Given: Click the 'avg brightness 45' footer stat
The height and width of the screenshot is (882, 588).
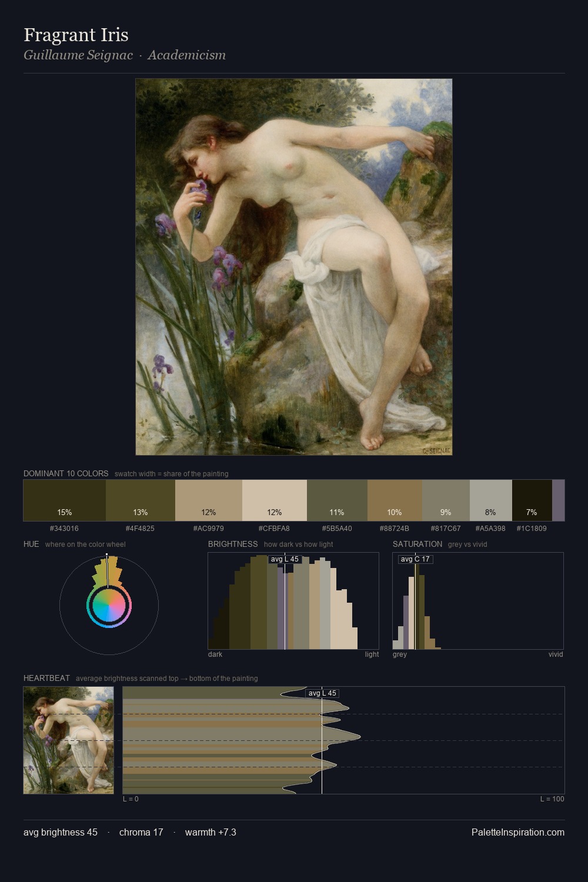Looking at the screenshot, I should [61, 832].
